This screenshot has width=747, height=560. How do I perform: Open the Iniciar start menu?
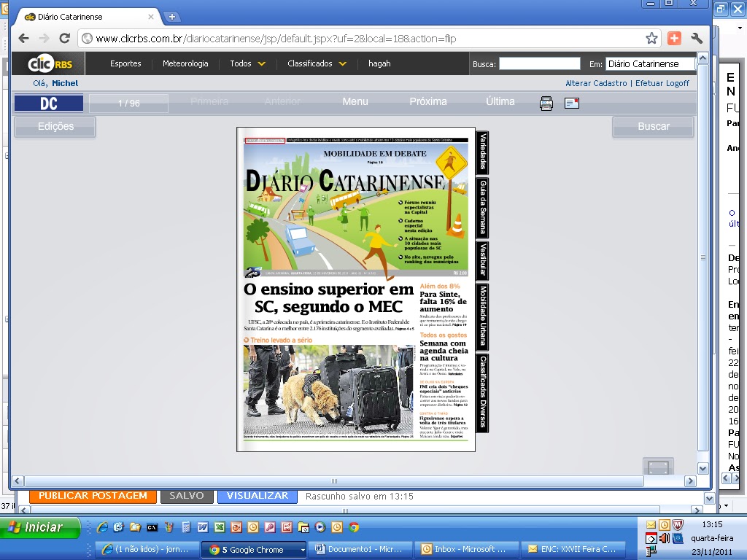click(x=40, y=527)
